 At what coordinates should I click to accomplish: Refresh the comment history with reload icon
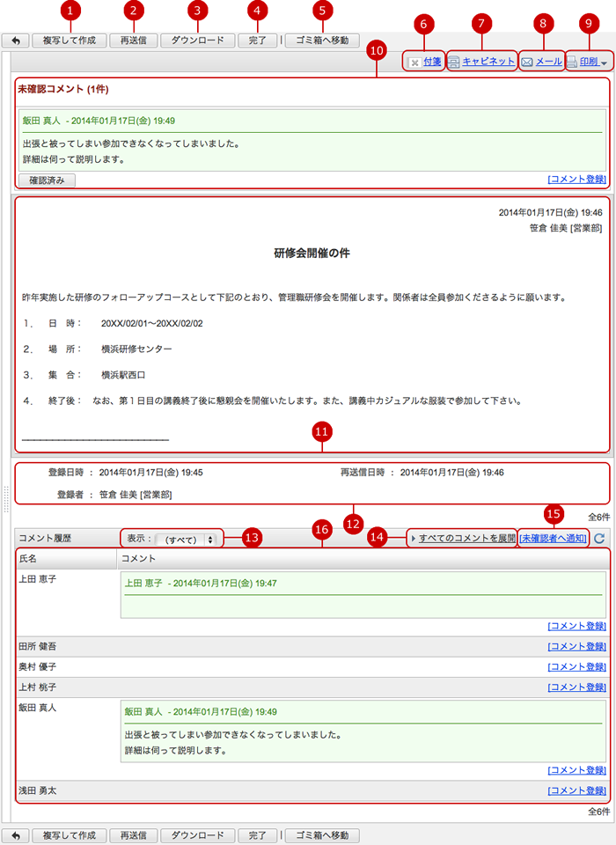[599, 538]
